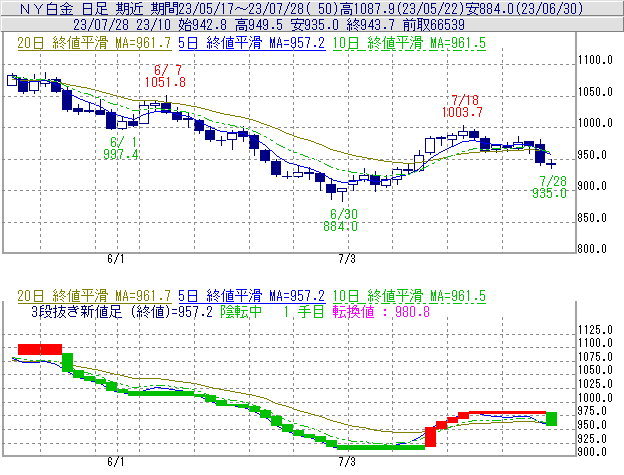The image size is (624, 475).
Task: Click the 7/3 date label under upper chart
Action: pos(347,259)
